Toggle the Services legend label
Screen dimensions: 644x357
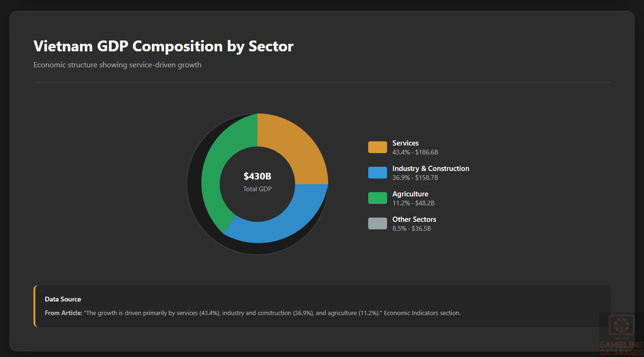pyautogui.click(x=405, y=143)
